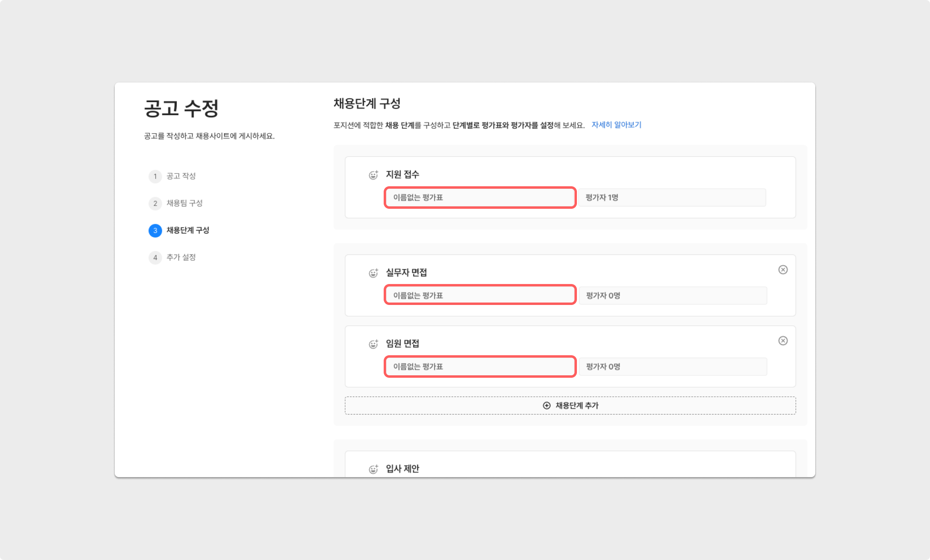Open 평가자 0명 selector for 실무자 면접
The image size is (930, 560).
pyautogui.click(x=672, y=295)
